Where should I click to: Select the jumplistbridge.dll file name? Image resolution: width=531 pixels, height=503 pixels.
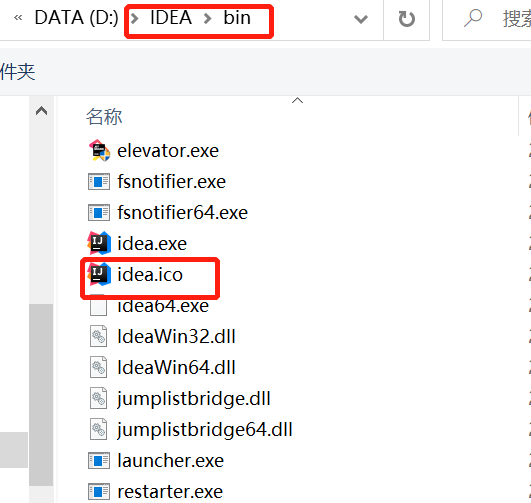pyautogui.click(x=194, y=399)
